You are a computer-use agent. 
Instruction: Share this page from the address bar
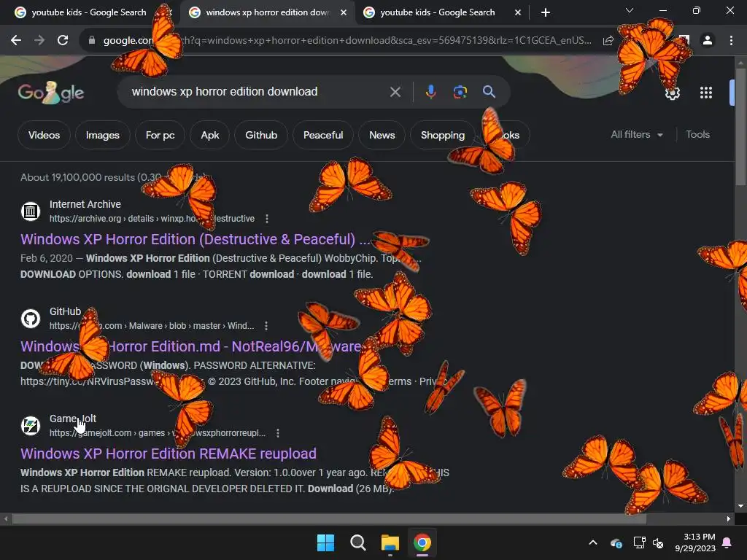[608, 41]
